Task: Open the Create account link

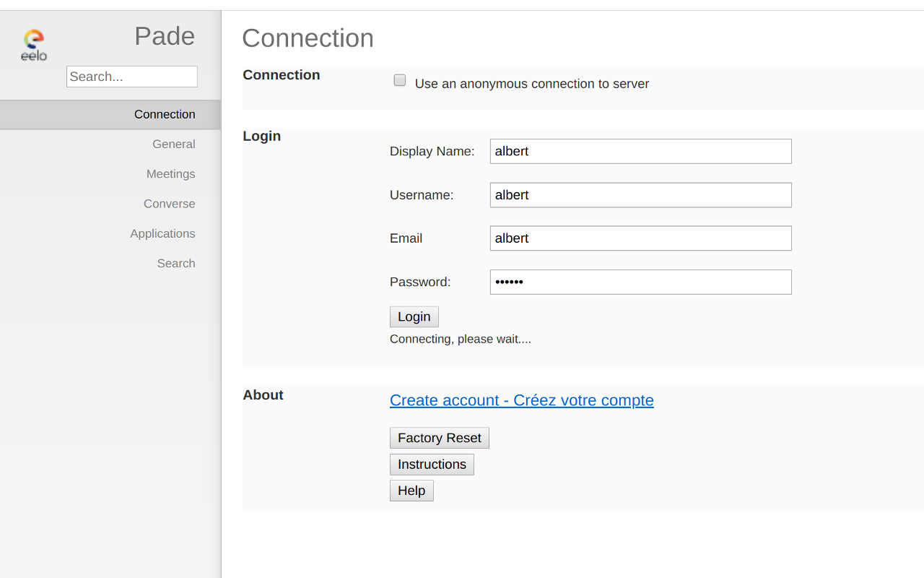Action: click(521, 400)
